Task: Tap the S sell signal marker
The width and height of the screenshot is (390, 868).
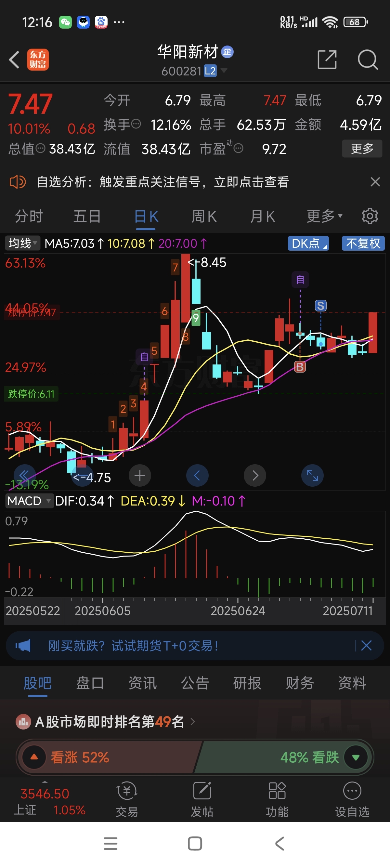Action: pyautogui.click(x=320, y=306)
